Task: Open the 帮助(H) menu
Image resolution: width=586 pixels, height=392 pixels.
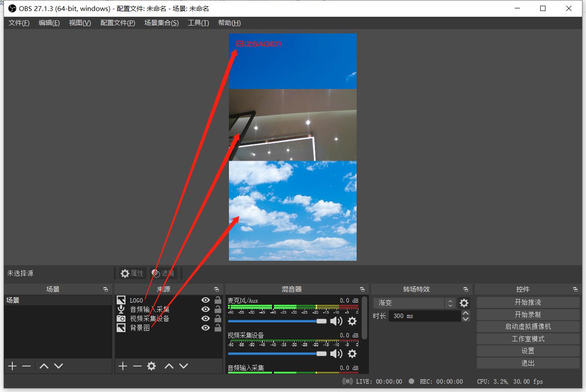Action: pos(229,23)
